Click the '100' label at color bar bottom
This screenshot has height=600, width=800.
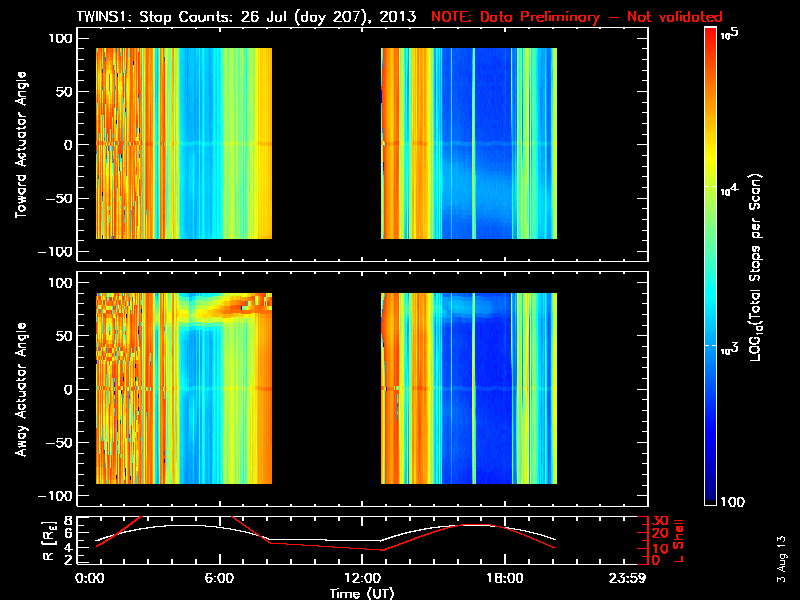732,502
